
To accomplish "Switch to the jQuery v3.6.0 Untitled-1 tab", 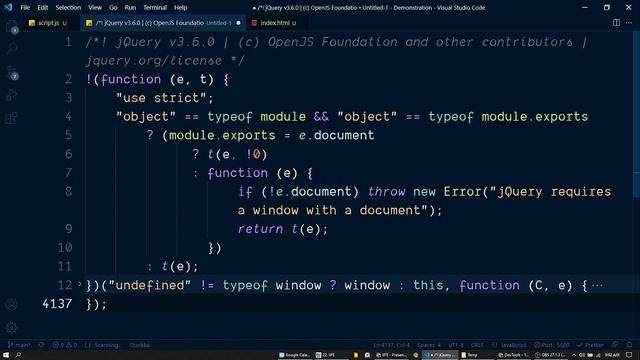I will tap(163, 23).
